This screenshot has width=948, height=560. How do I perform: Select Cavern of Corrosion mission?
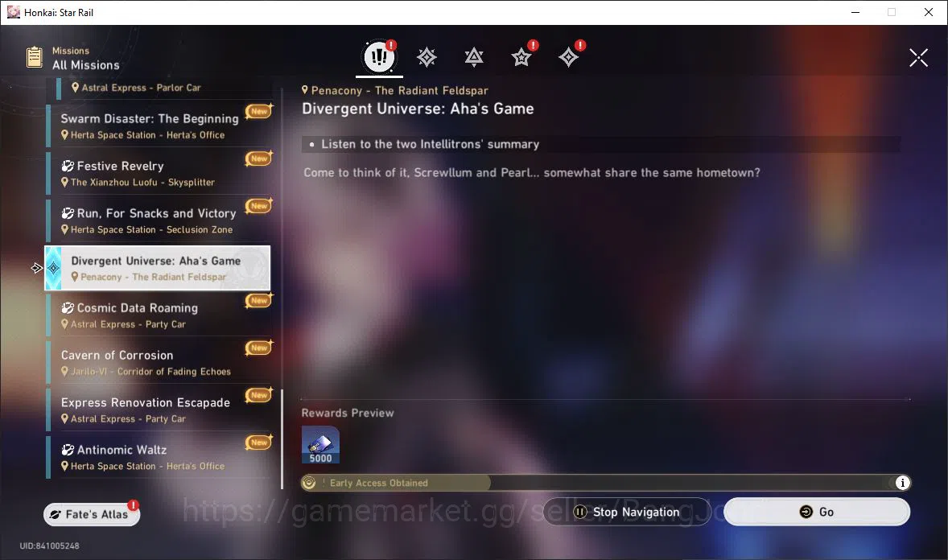click(x=159, y=362)
